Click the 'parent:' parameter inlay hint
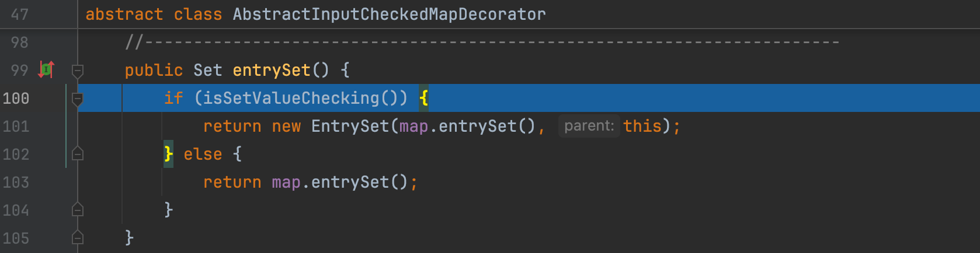This screenshot has width=980, height=253. (589, 126)
